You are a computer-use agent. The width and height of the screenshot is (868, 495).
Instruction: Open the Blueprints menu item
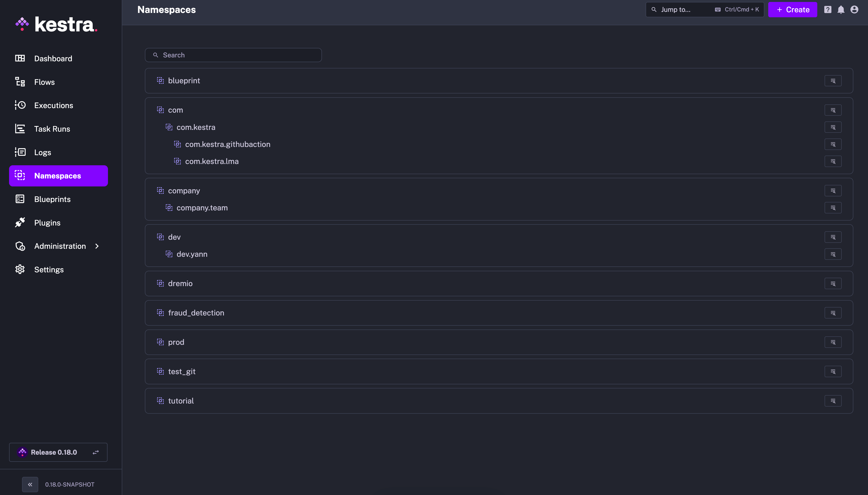(52, 199)
